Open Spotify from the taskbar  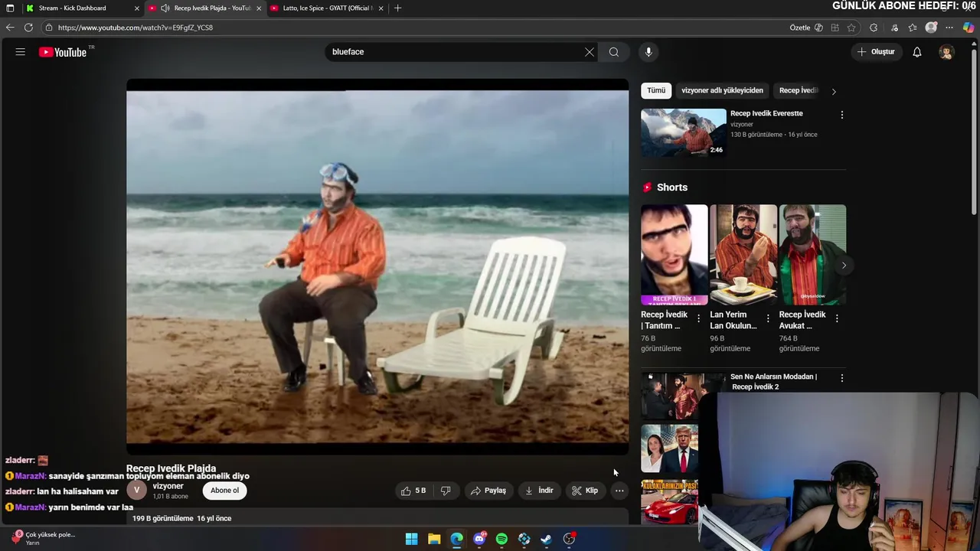point(501,539)
